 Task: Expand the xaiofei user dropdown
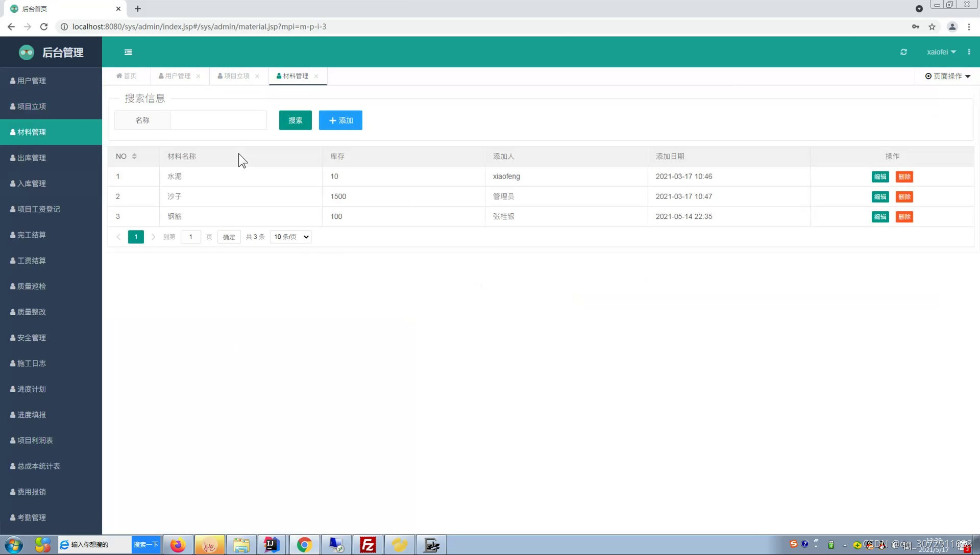coord(941,52)
